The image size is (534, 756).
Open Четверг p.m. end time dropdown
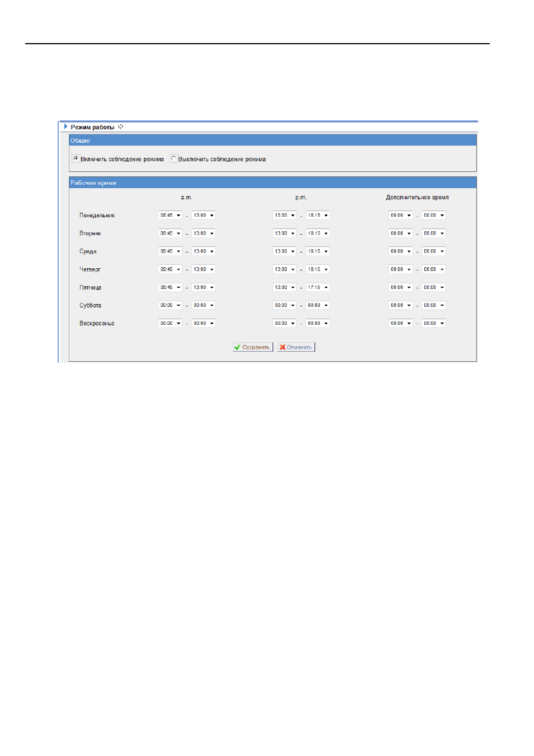(x=317, y=269)
